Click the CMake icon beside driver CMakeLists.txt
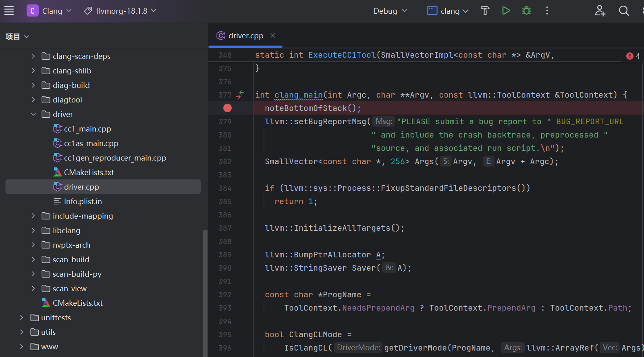644x357 pixels. [58, 172]
